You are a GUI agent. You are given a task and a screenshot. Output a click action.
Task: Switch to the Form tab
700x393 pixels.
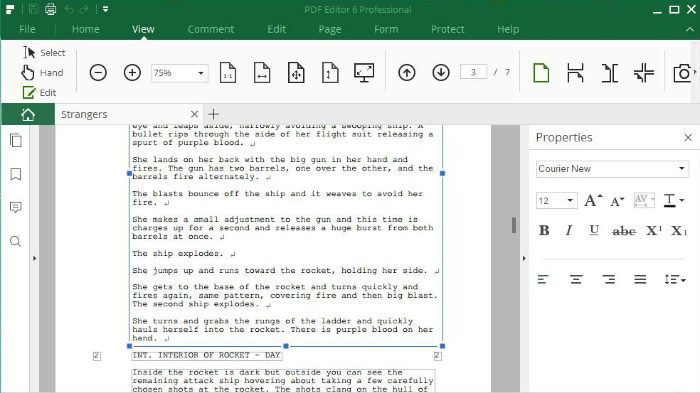tap(386, 29)
